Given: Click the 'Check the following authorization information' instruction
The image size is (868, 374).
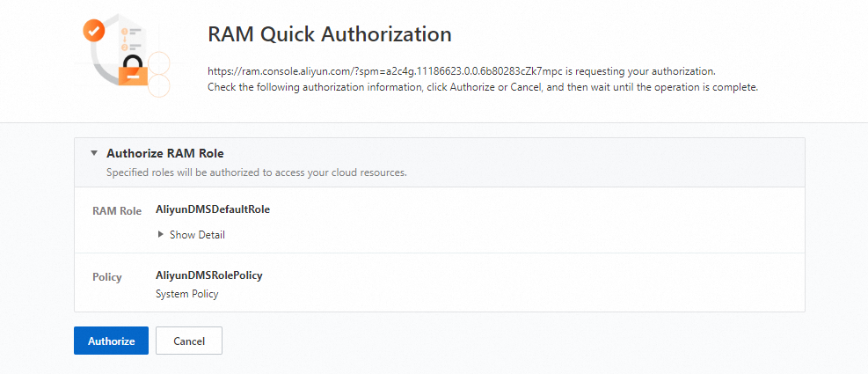Looking at the screenshot, I should [482, 88].
